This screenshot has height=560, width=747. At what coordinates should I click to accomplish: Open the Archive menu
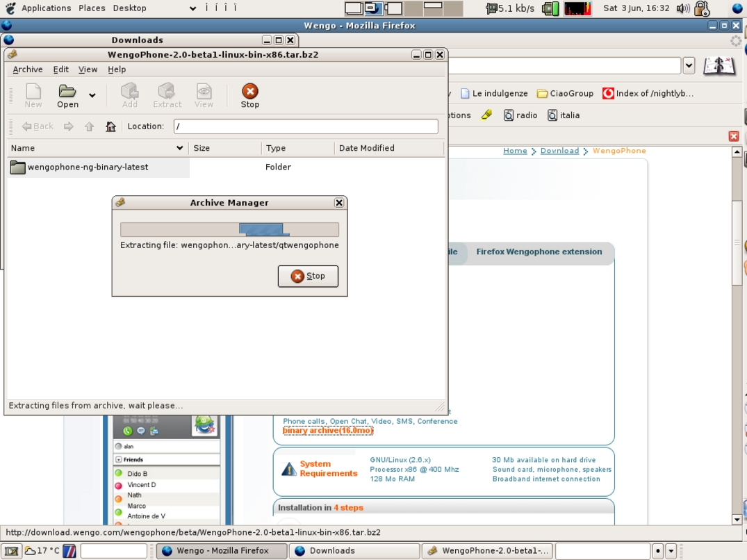(28, 69)
